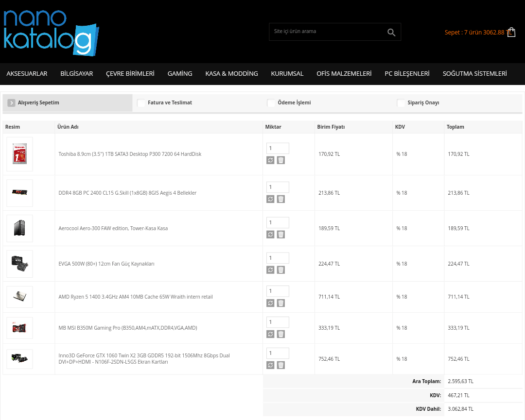The width and height of the screenshot is (525, 420).
Task: Click the EVGA power supply thumbnail
Action: coord(20,264)
